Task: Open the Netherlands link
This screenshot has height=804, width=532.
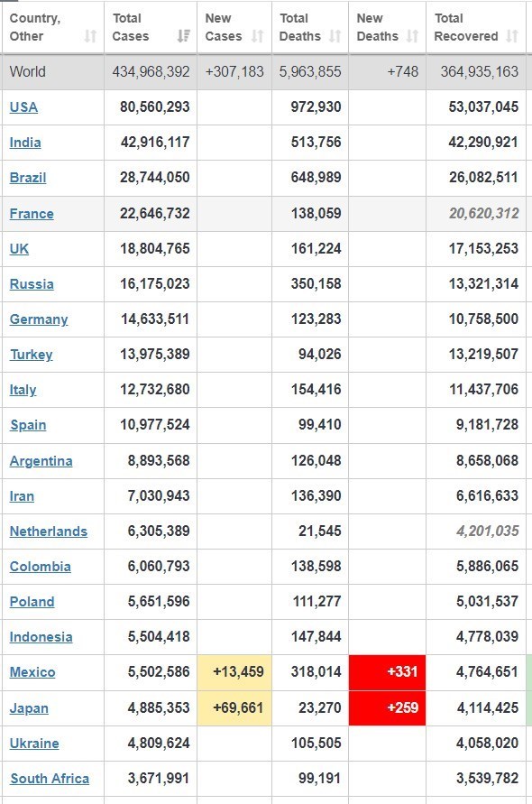Action: coord(48,531)
